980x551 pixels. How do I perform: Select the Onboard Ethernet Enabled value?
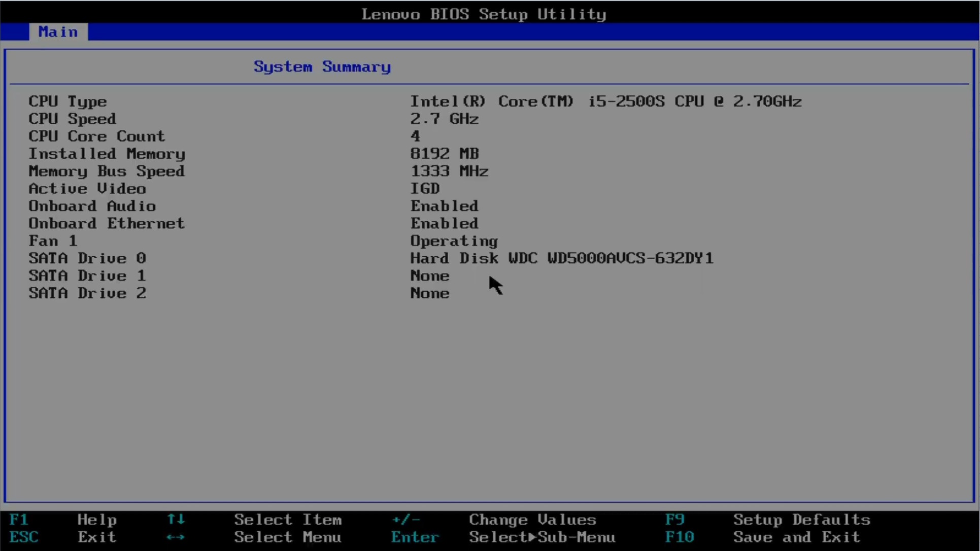(444, 223)
